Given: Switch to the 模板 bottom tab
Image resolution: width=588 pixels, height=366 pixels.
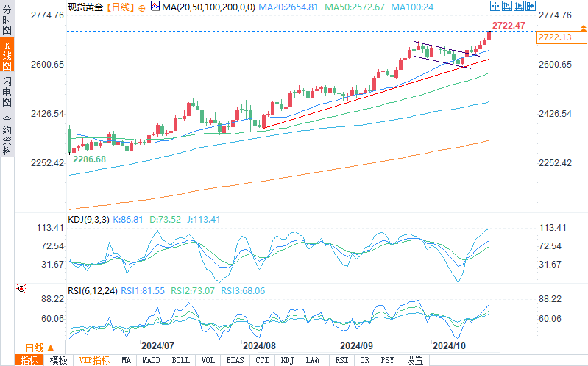Looking at the screenshot, I should point(58,360).
